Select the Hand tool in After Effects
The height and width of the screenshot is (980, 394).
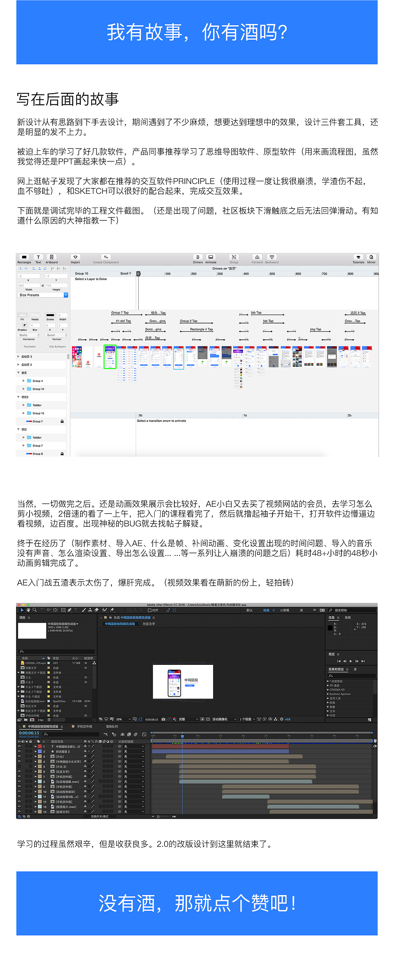(x=28, y=610)
